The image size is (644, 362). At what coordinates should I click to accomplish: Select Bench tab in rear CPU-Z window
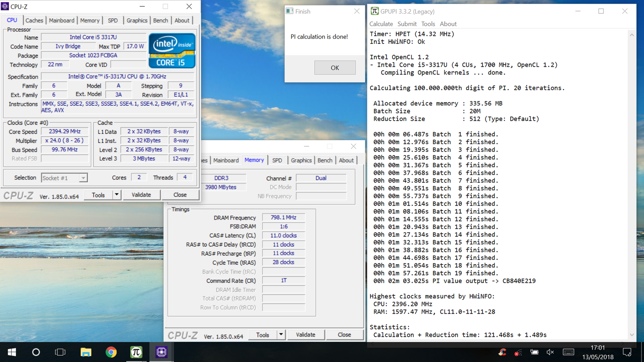[325, 160]
